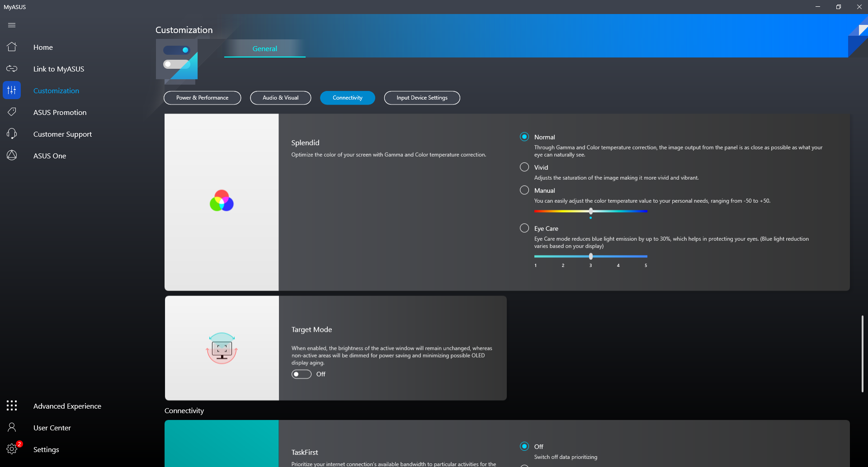Click the Target Mode monitor icon
Viewport: 868px width, 467px height.
pyautogui.click(x=222, y=348)
